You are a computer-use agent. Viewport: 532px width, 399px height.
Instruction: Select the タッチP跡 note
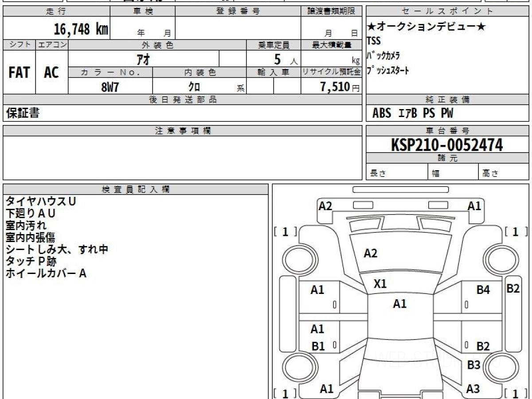pos(31,261)
